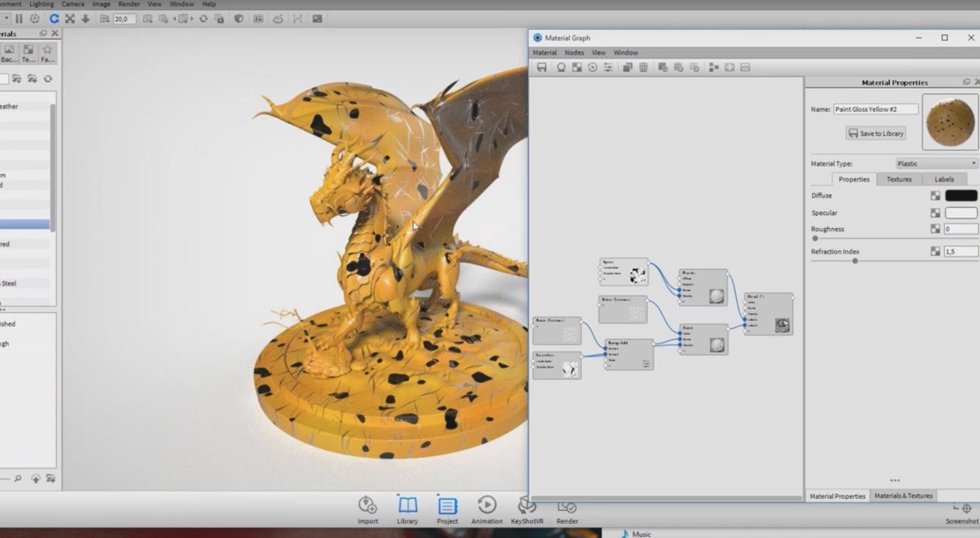980x538 pixels.
Task: Click the align nodes icon in Material Graph toolbar
Action: (714, 67)
